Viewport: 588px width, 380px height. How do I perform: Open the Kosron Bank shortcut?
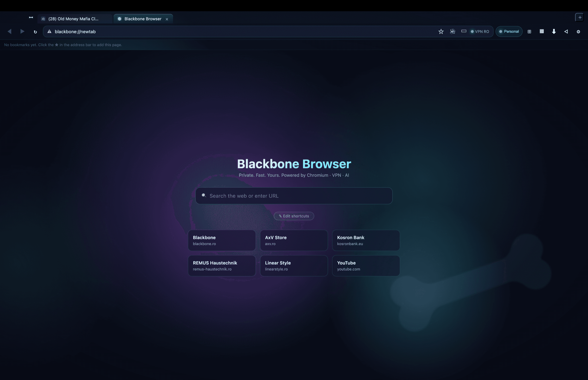coord(366,240)
